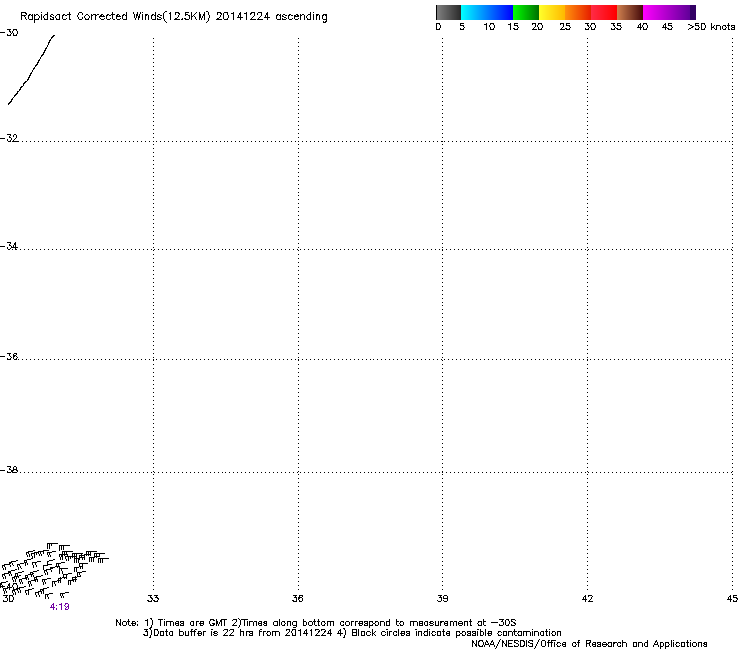
Task: Click the latitude label "-32"
Action: 9,138
